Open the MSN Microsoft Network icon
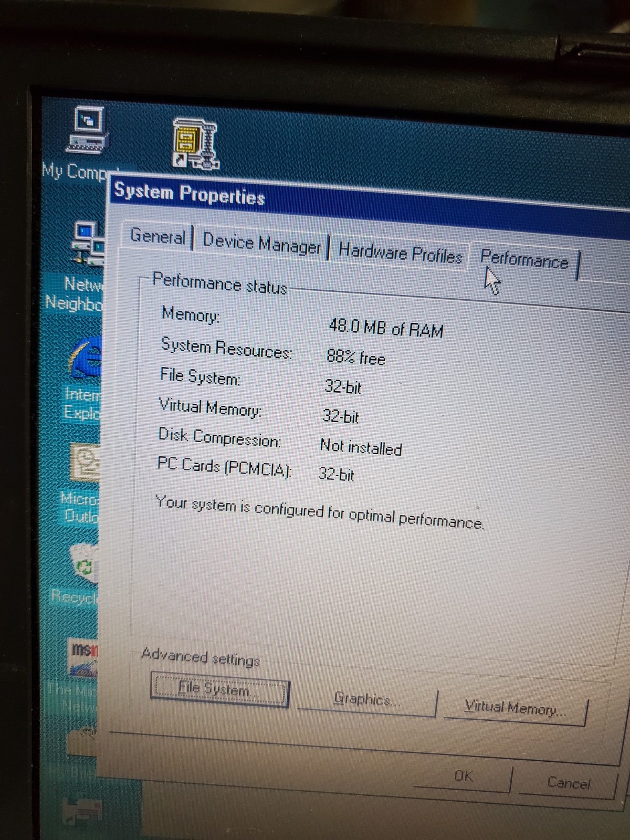630x840 pixels. 83,657
